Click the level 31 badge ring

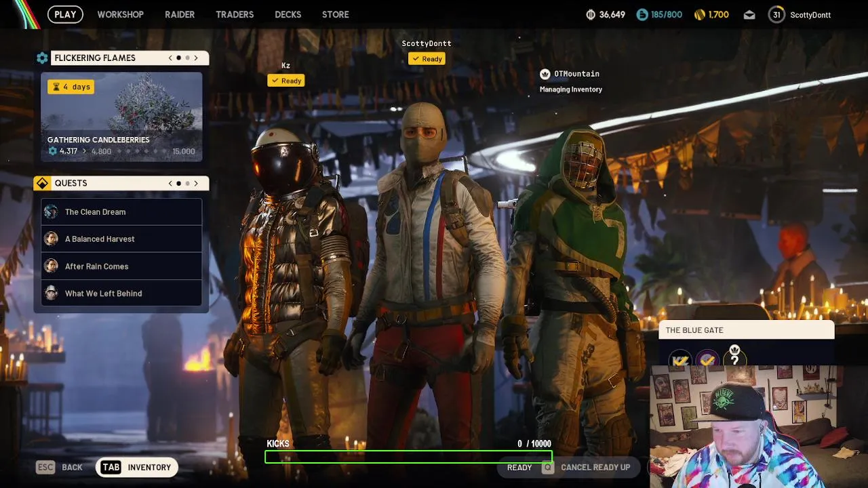[776, 15]
